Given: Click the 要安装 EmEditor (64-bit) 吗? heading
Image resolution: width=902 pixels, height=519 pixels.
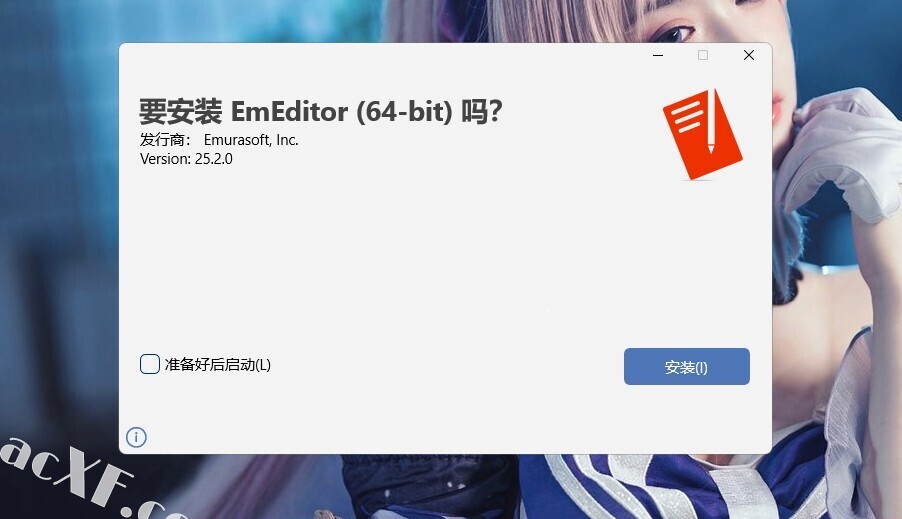Looking at the screenshot, I should (x=321, y=111).
